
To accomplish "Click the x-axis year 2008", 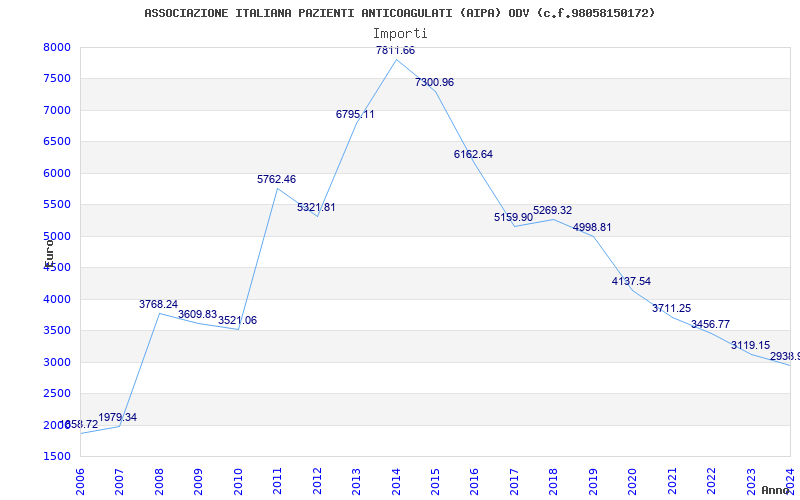I will [x=159, y=481].
